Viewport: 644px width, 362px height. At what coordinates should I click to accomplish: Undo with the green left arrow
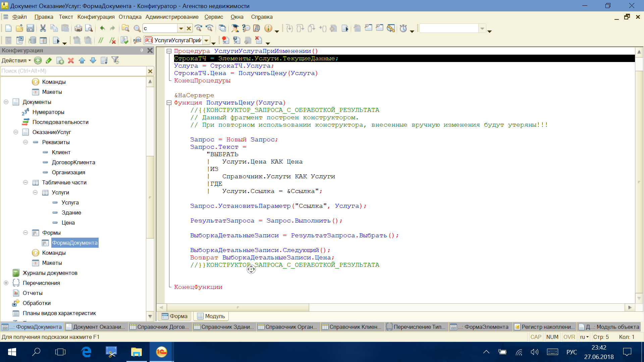click(x=102, y=28)
